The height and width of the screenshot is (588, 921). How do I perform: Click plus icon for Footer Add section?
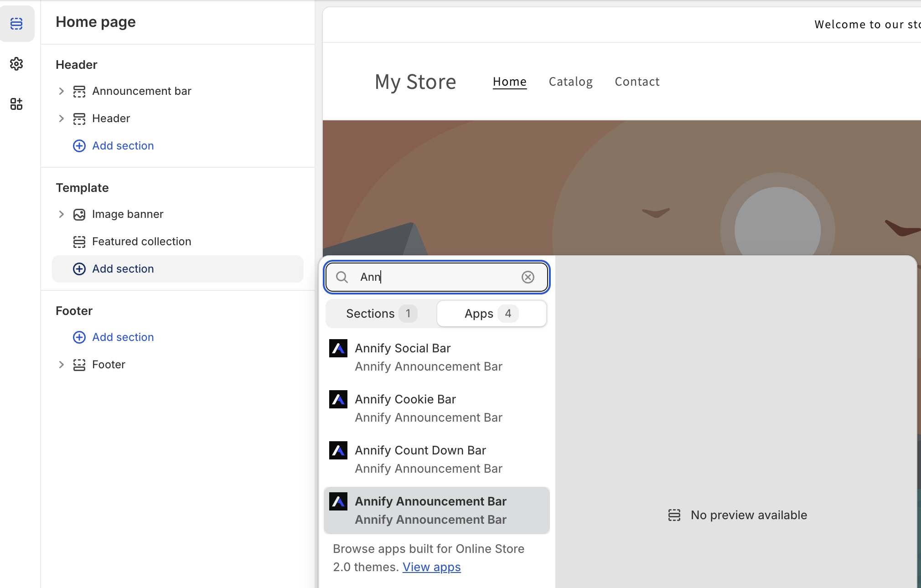(x=79, y=337)
